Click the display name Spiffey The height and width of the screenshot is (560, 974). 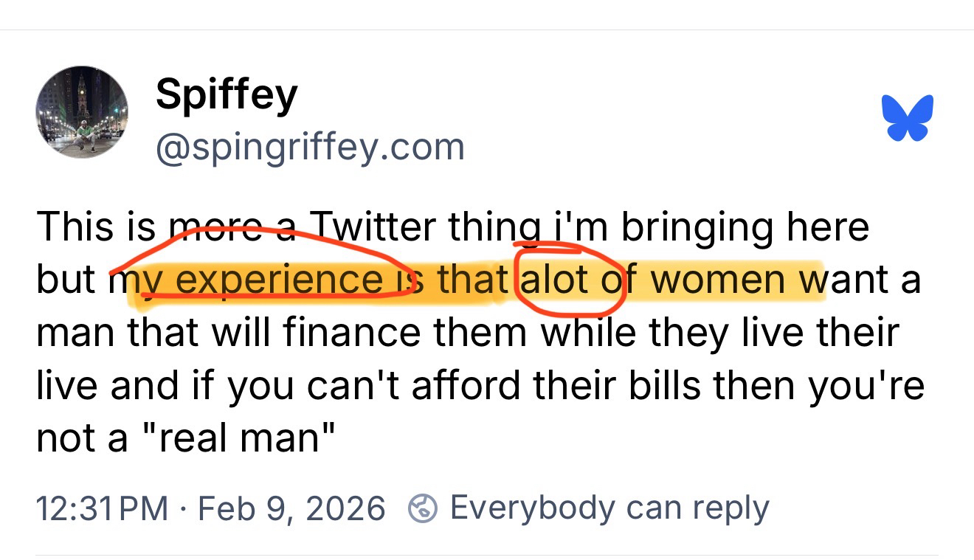coord(227,94)
